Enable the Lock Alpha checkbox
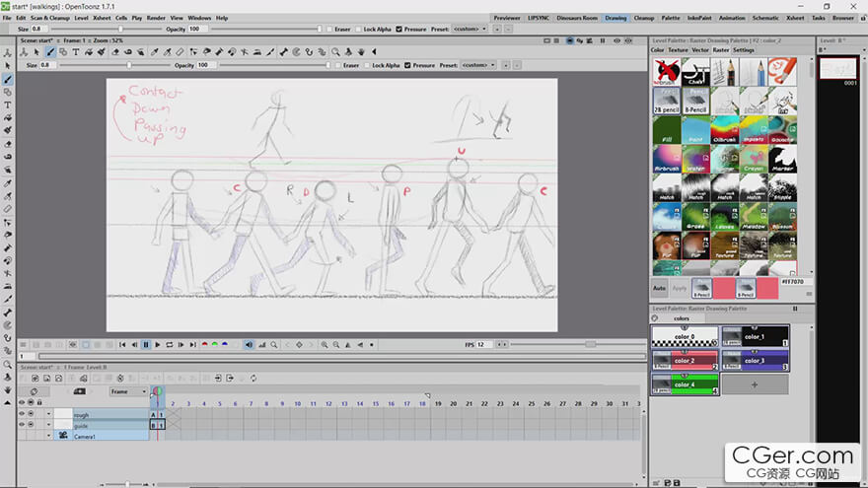This screenshot has width=868, height=488. click(x=357, y=30)
